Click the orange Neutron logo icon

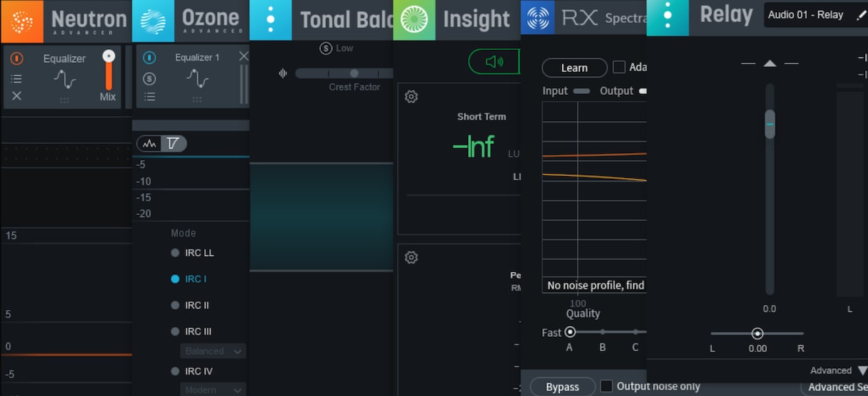(21, 21)
